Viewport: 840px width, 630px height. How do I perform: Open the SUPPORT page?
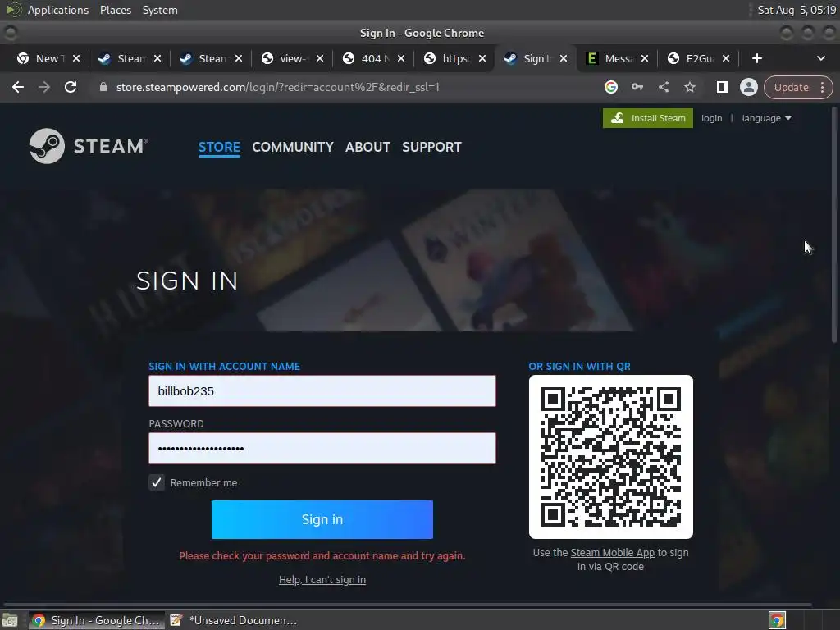tap(431, 148)
